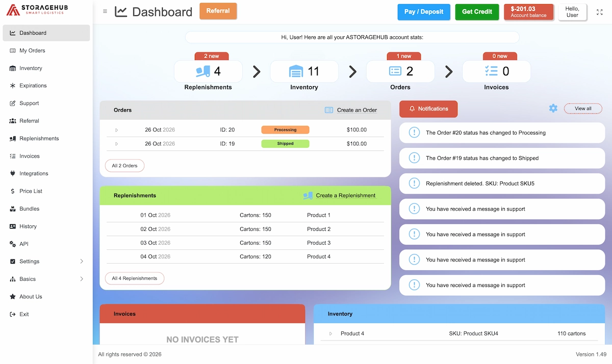
Task: Click the orange Referral header button
Action: click(x=218, y=11)
